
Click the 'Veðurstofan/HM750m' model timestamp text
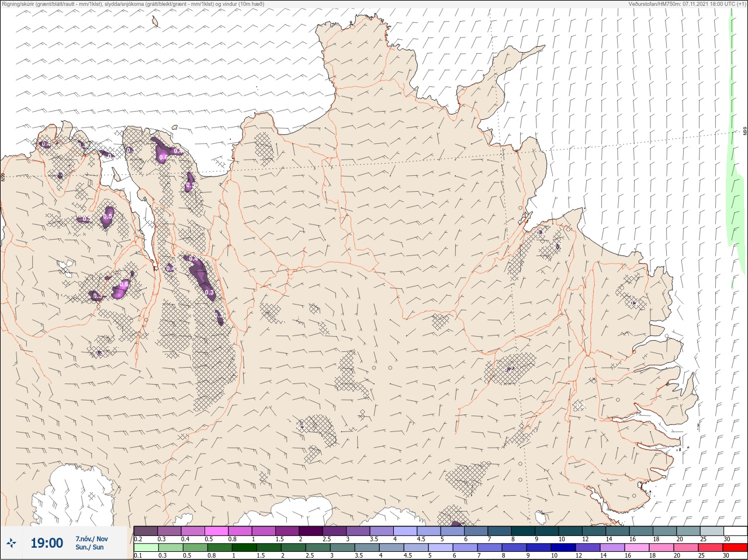pos(687,4)
